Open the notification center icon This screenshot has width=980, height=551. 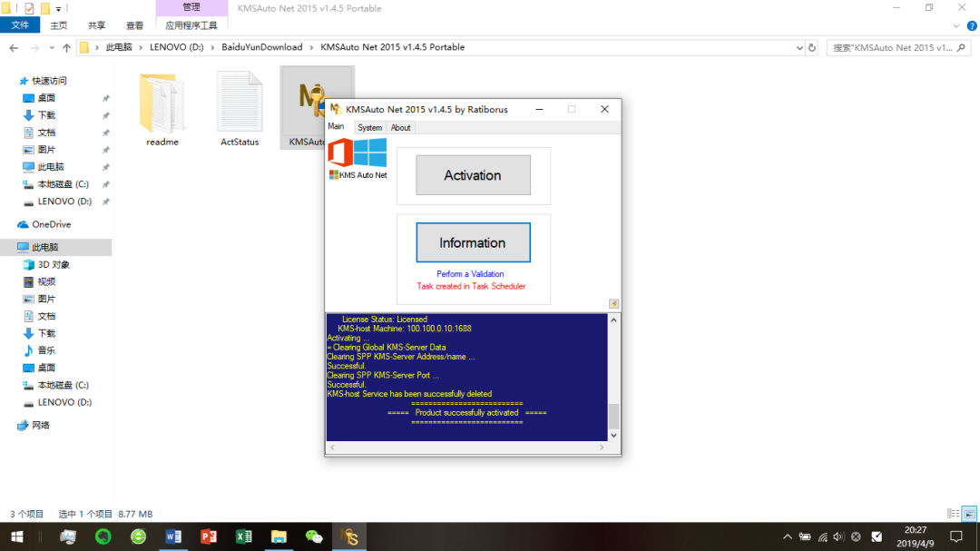956,536
